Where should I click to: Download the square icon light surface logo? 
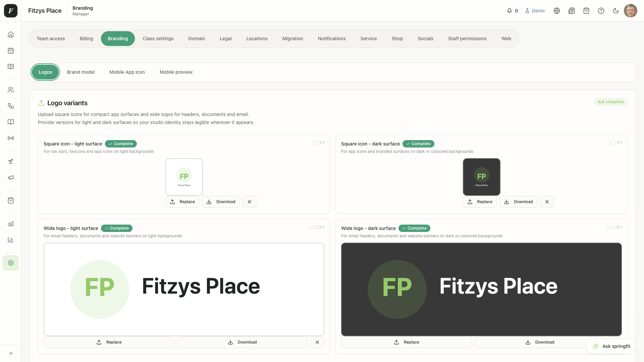221,202
